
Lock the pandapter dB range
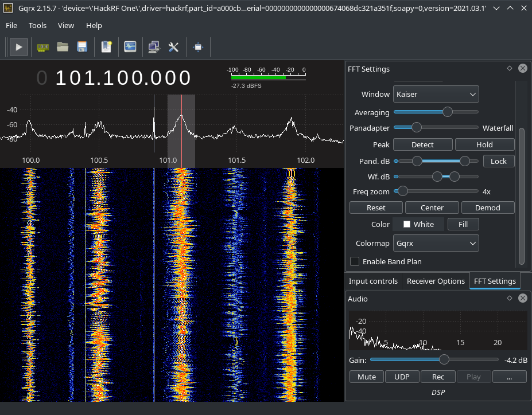pos(498,161)
